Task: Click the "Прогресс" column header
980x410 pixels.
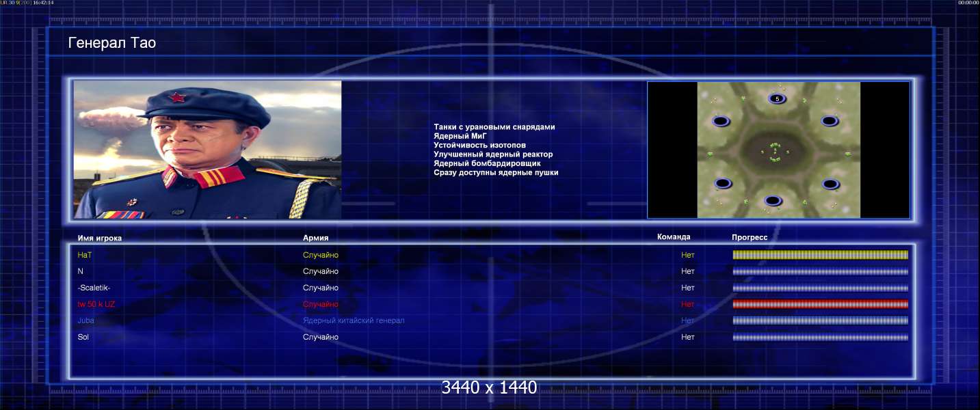Action: pos(750,238)
